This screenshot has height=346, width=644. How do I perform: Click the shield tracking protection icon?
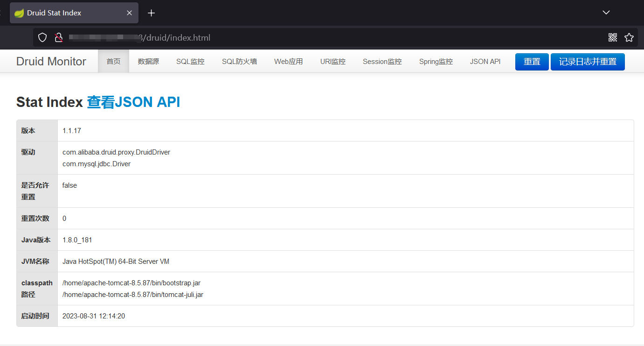tap(42, 38)
